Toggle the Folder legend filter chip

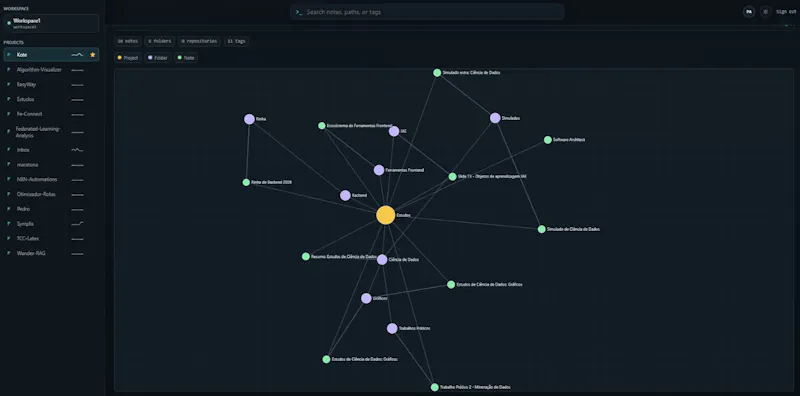(x=158, y=58)
